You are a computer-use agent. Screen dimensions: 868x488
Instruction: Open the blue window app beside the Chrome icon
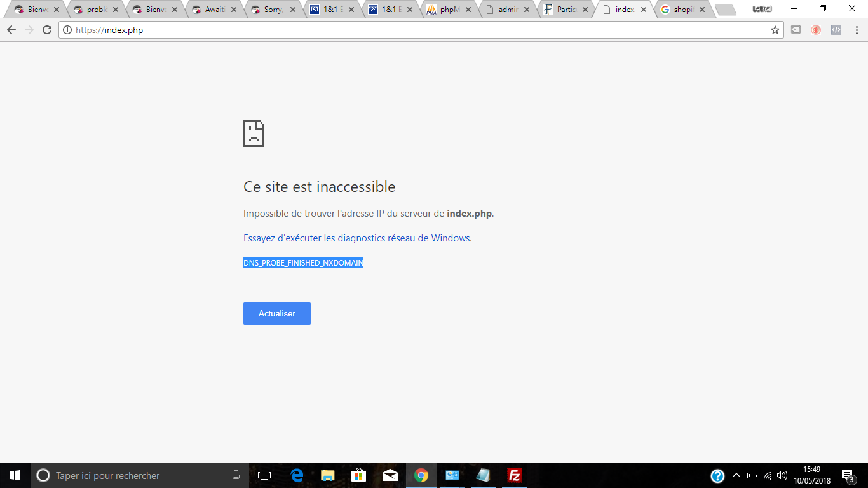452,475
